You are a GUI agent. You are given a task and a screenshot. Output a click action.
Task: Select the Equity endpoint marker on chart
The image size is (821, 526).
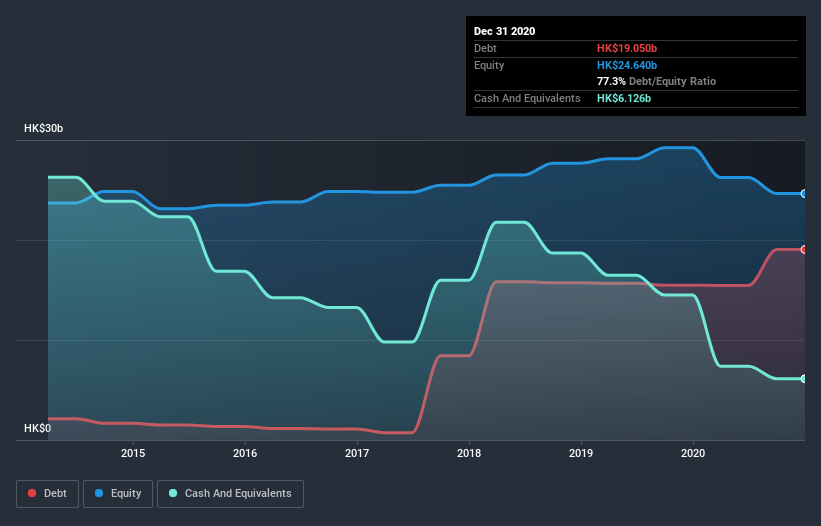pos(804,194)
